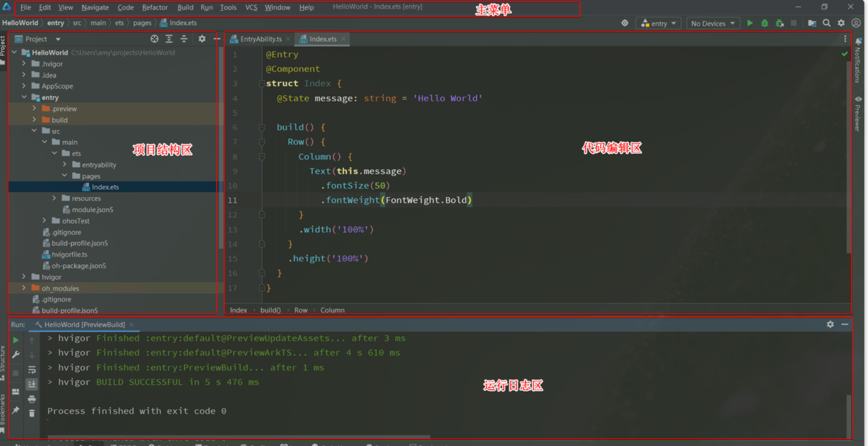Open the Search Everywhere magnifier icon
868x446 pixels.
(827, 23)
